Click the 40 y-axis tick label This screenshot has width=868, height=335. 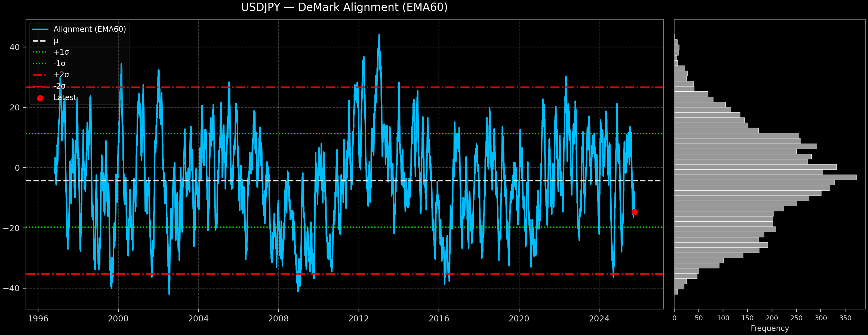point(14,47)
